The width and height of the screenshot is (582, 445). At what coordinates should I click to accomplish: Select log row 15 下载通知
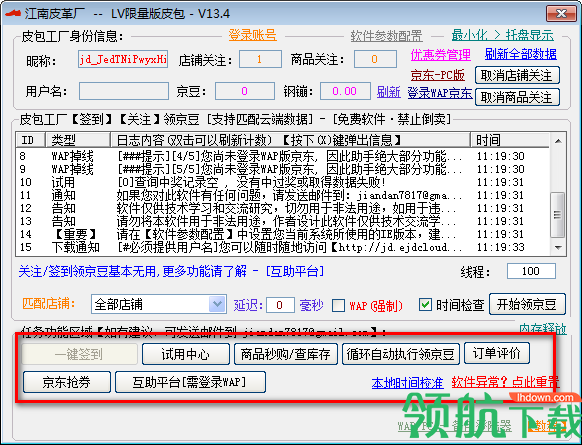point(282,247)
